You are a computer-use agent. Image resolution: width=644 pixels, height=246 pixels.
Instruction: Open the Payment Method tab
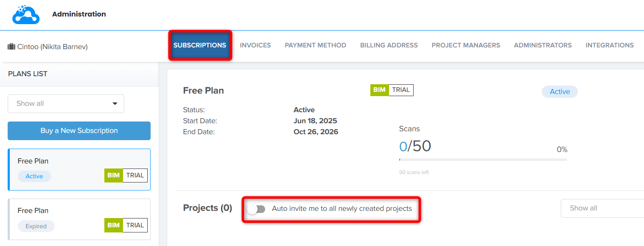pyautogui.click(x=315, y=45)
